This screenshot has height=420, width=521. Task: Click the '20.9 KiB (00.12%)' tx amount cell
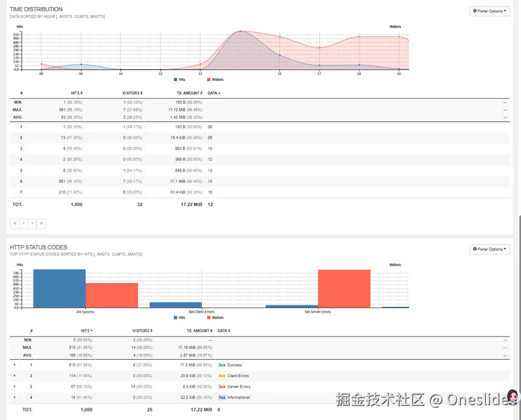[196, 376]
